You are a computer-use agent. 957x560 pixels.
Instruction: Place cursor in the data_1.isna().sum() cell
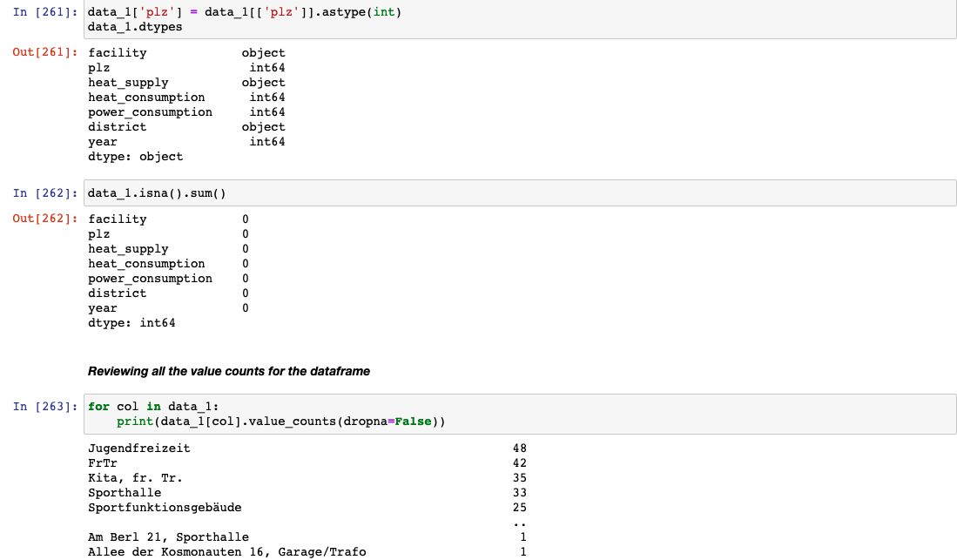[x=157, y=192]
